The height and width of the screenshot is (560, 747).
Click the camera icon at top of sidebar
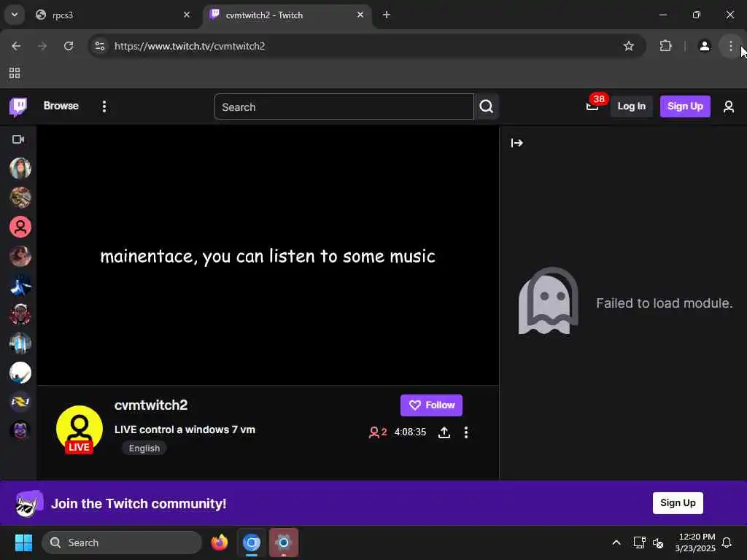tap(18, 139)
